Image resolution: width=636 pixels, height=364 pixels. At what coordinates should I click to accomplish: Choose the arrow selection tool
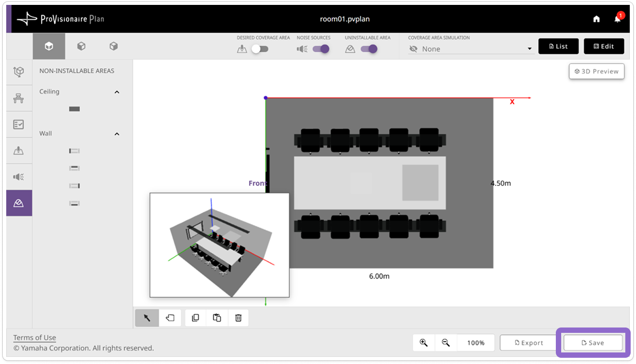click(x=147, y=318)
